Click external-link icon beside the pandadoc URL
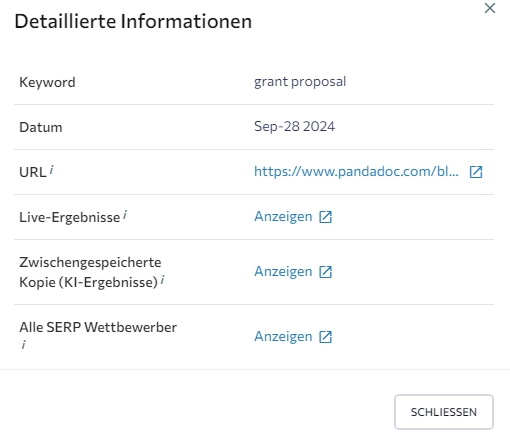This screenshot has height=433, width=510. point(476,172)
